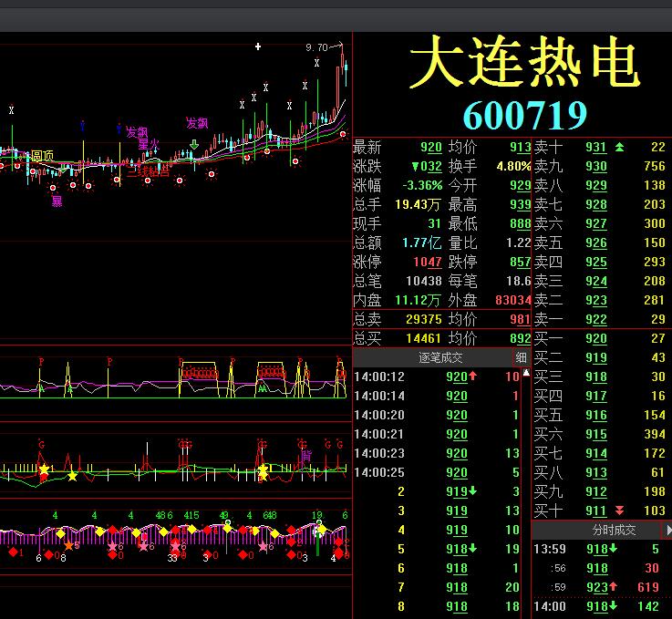
Task: Click the up scroll arrow in trade list
Action: (526, 373)
